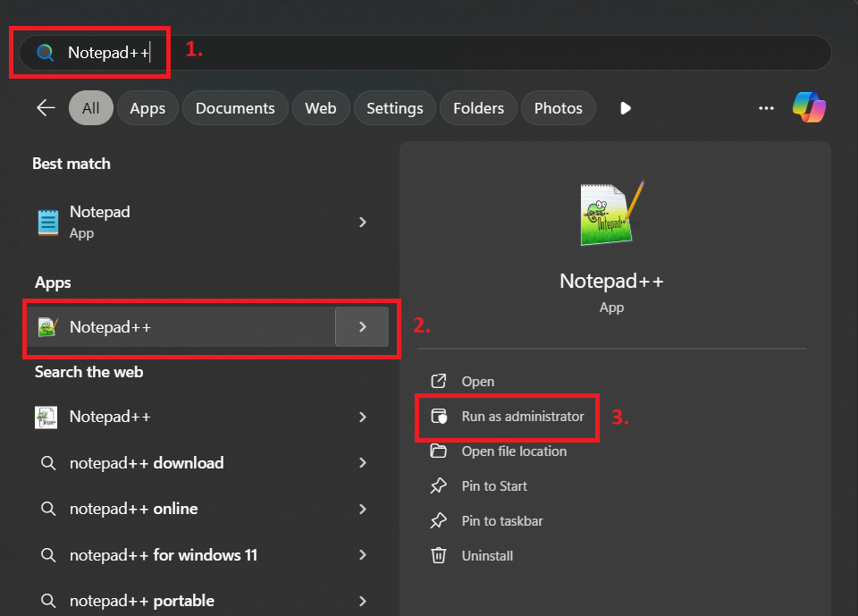Uninstall Notepad++ via trash icon entry
This screenshot has width=858, height=616.
[487, 556]
